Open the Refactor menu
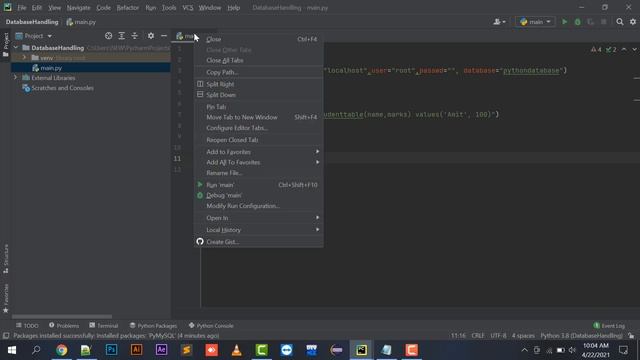Image resolution: width=640 pixels, height=360 pixels. [127, 8]
